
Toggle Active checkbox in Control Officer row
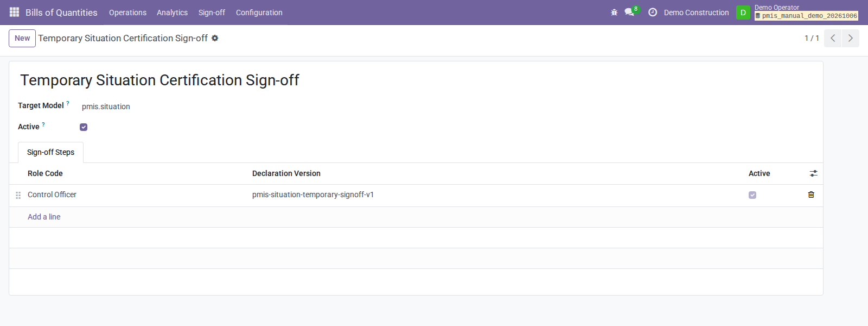tap(752, 195)
